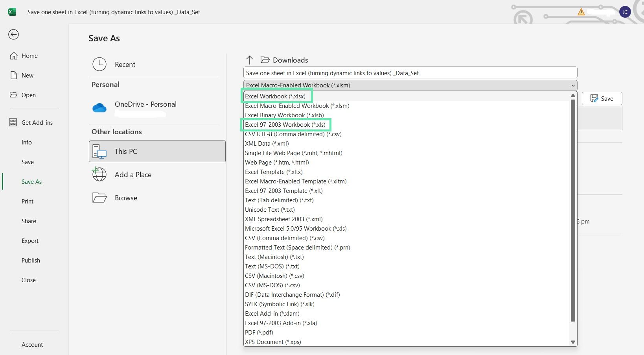Image resolution: width=644 pixels, height=355 pixels.
Task: Choose XPS Document (*.xps) format
Action: point(407,342)
